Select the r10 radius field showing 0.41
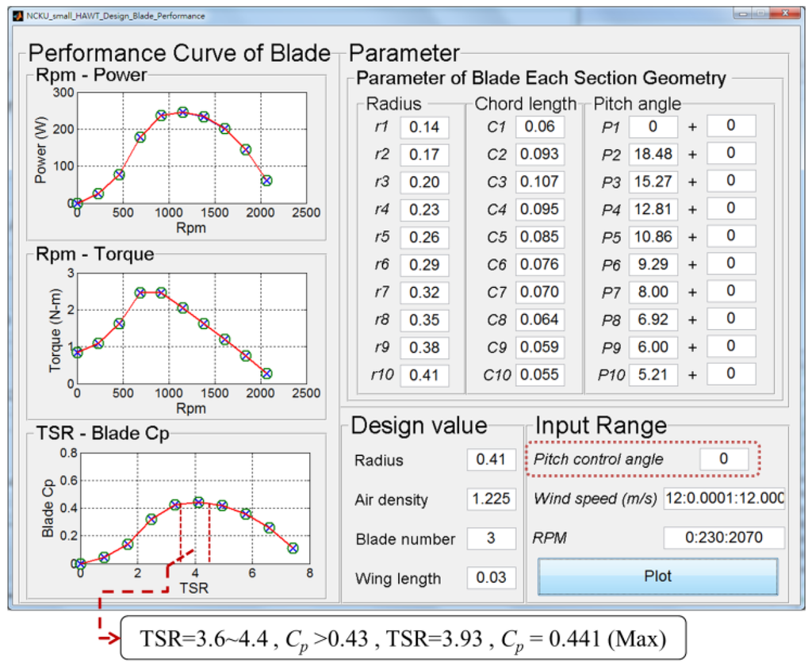Screen dimensions: 812x670 (x=424, y=375)
